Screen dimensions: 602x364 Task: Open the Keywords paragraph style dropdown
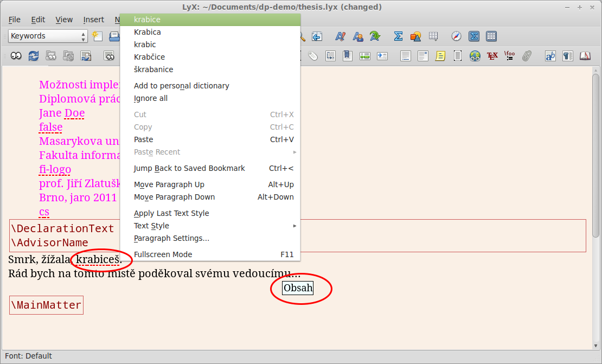[x=48, y=36]
